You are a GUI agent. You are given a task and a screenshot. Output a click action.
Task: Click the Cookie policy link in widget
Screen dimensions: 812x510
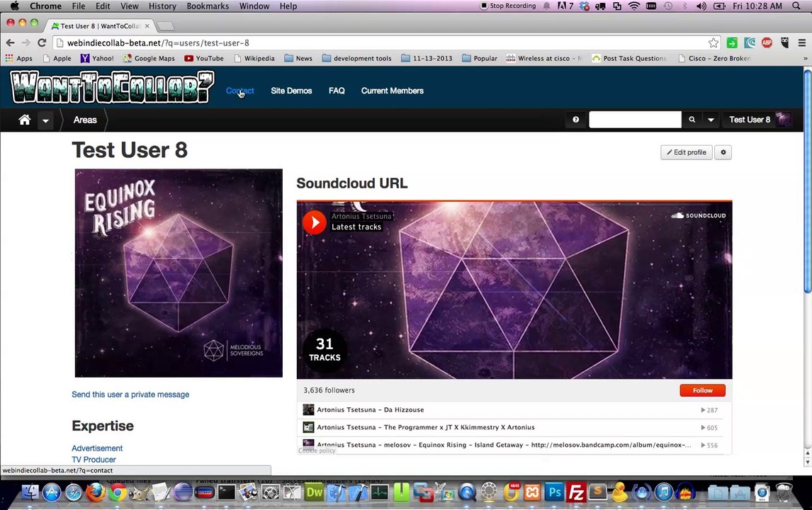(x=317, y=451)
